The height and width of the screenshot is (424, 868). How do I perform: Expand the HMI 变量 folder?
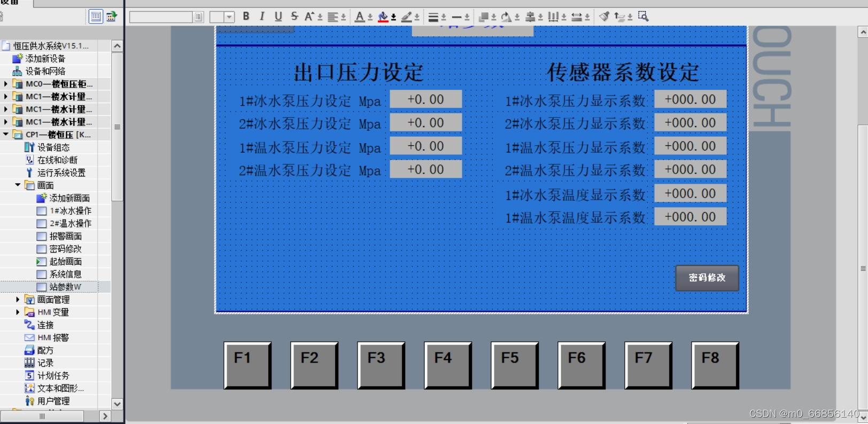point(18,312)
